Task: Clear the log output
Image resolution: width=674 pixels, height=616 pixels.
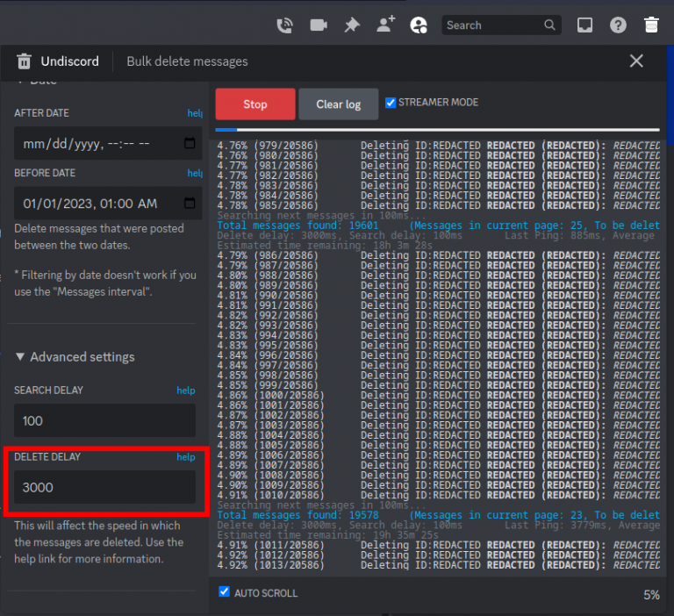Action: point(339,104)
